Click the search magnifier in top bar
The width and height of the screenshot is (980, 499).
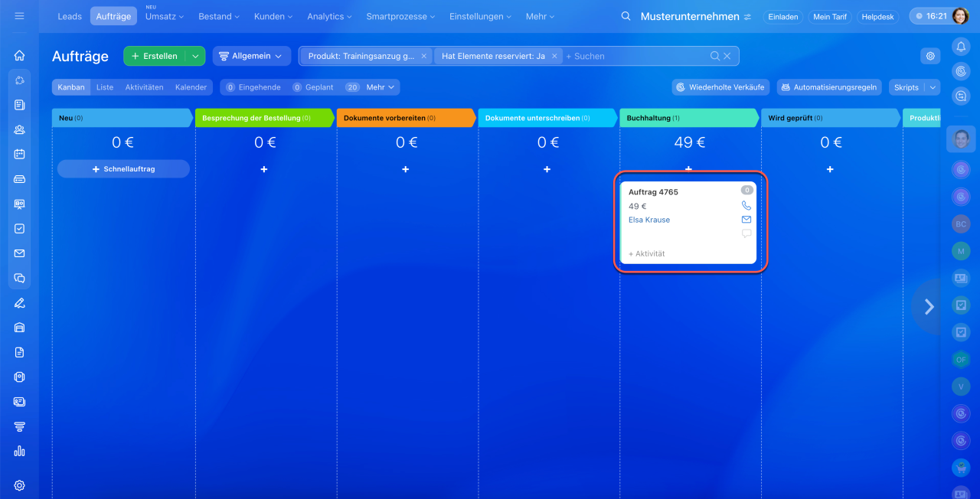coord(626,16)
